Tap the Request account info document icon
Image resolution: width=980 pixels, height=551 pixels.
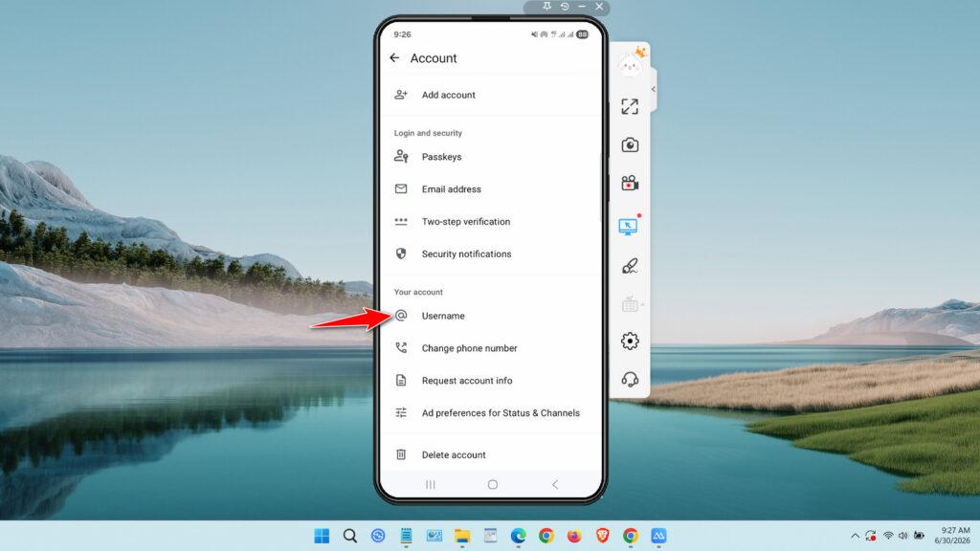401,380
